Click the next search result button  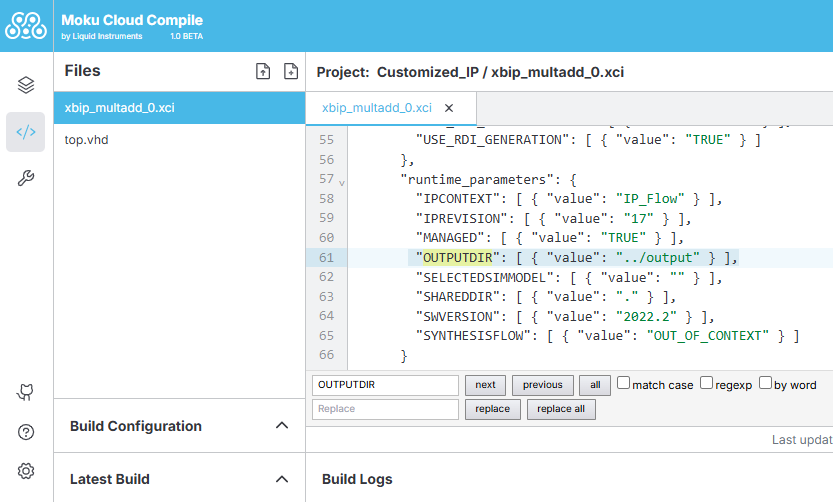click(485, 385)
